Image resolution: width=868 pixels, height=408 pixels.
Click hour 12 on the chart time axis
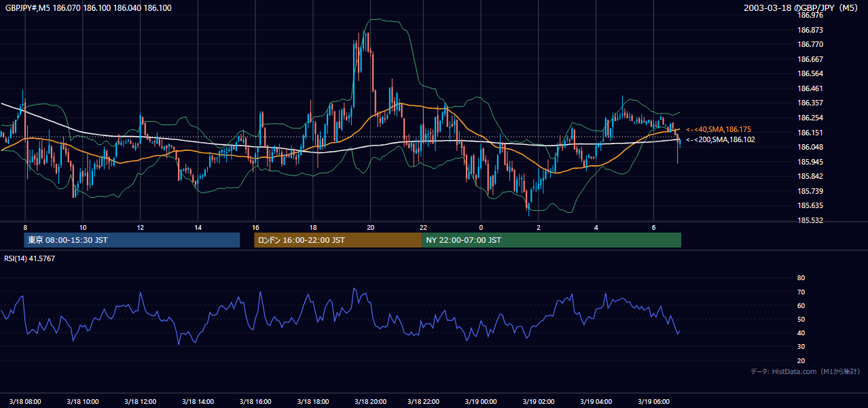[x=140, y=227]
